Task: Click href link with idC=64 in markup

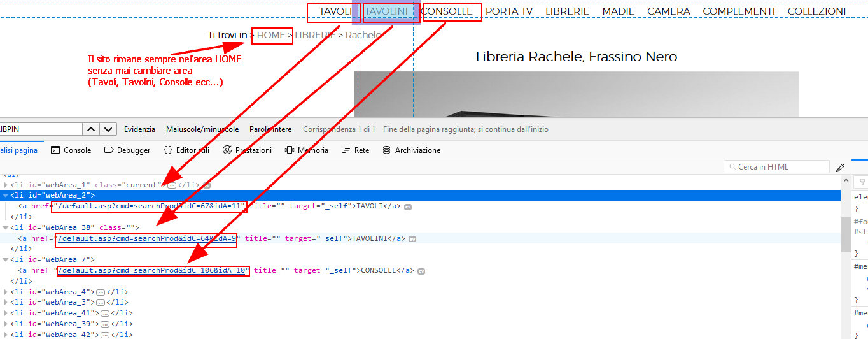Action: [147, 239]
